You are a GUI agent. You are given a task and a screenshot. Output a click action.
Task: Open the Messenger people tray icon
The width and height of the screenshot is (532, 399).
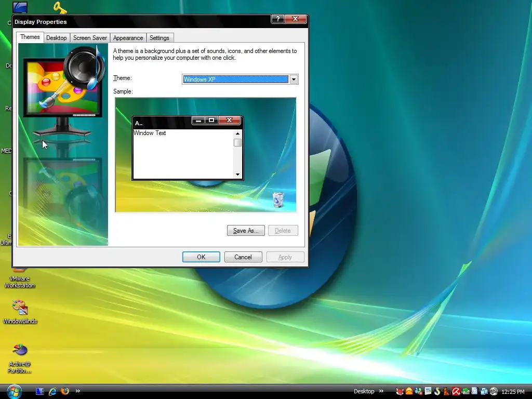point(419,391)
